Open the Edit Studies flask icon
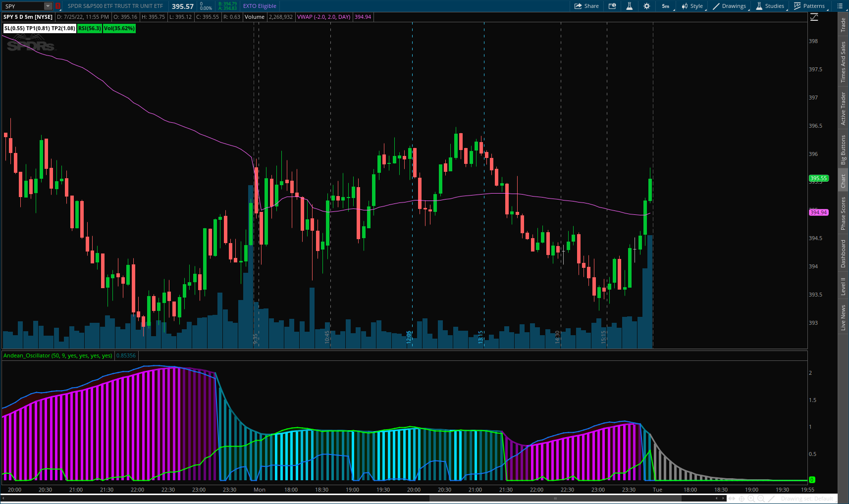The image size is (849, 504). tap(629, 6)
